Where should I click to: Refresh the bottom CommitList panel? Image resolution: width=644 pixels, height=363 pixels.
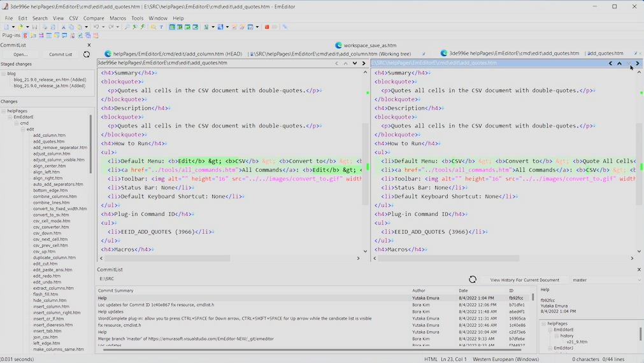(472, 279)
